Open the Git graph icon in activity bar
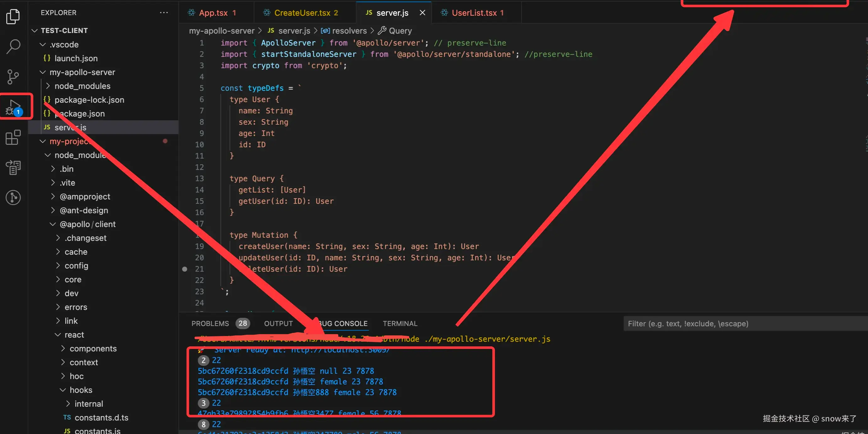 click(13, 198)
